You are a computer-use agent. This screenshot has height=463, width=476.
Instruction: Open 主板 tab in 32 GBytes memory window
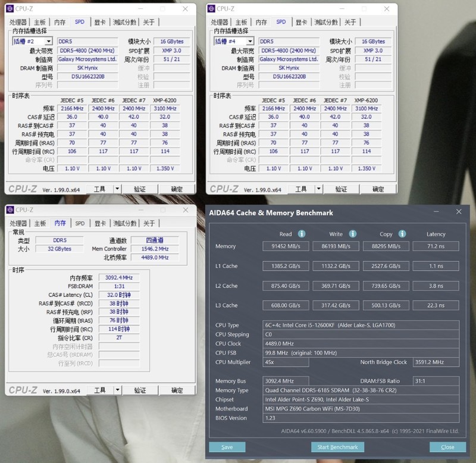[x=40, y=223]
